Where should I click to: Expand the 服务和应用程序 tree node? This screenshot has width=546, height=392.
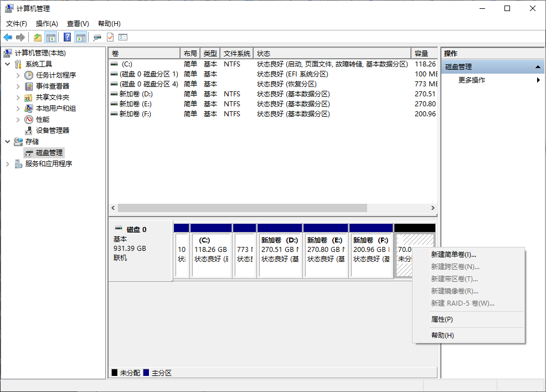click(7, 163)
